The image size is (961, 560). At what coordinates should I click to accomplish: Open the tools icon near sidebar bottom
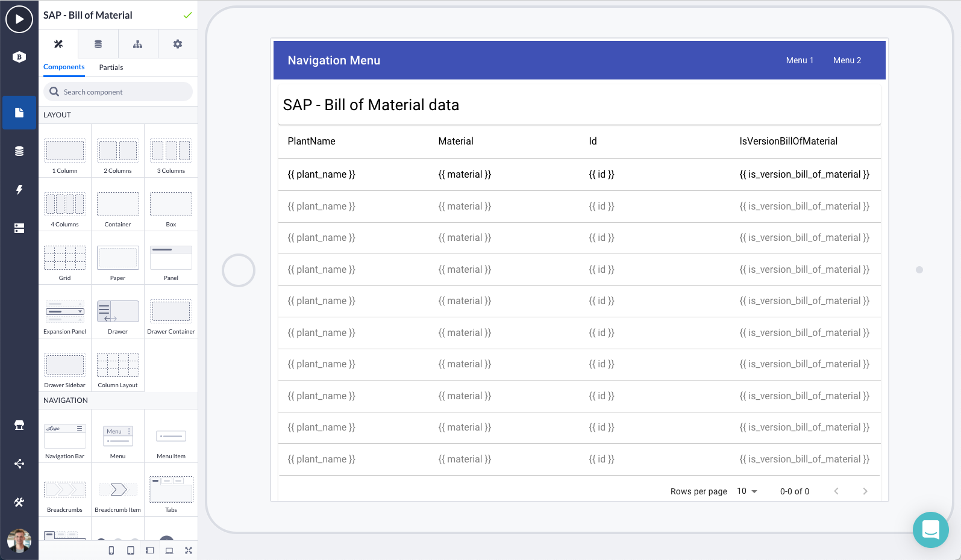tap(19, 502)
